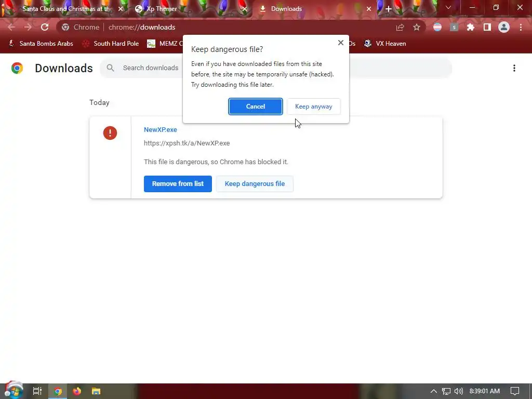The height and width of the screenshot is (399, 532).
Task: Open Downloads page more actions menu
Action: coord(514,68)
